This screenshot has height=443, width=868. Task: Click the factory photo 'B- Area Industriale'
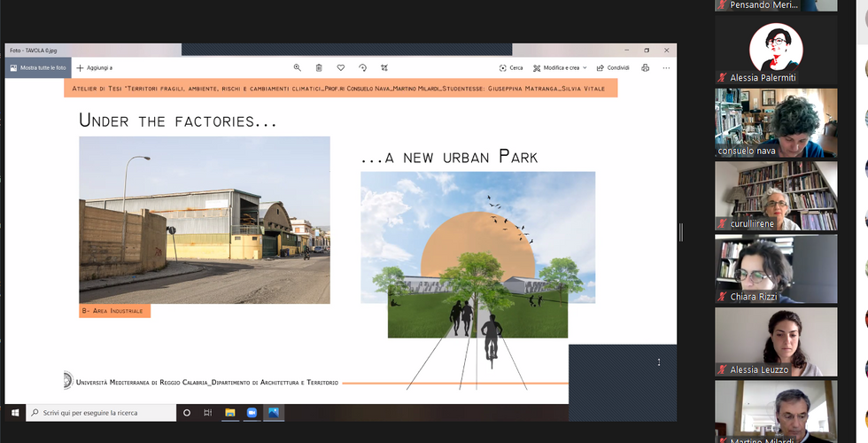pyautogui.click(x=205, y=220)
